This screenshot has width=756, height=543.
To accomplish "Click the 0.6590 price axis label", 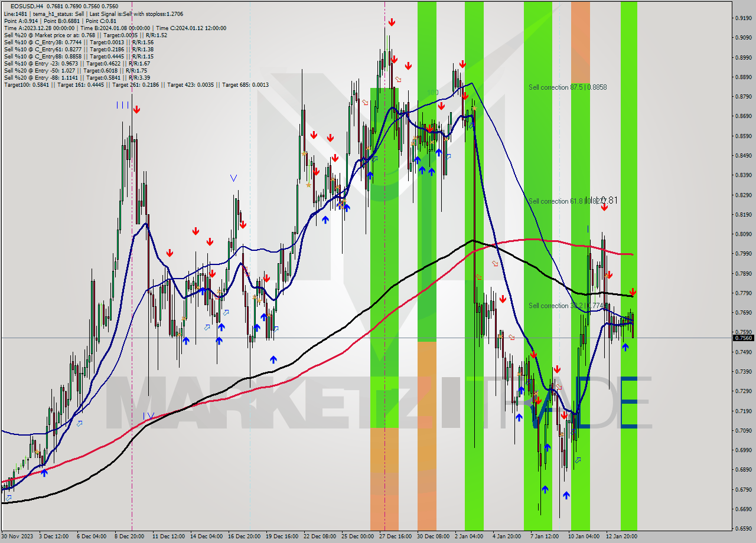I will click(743, 528).
